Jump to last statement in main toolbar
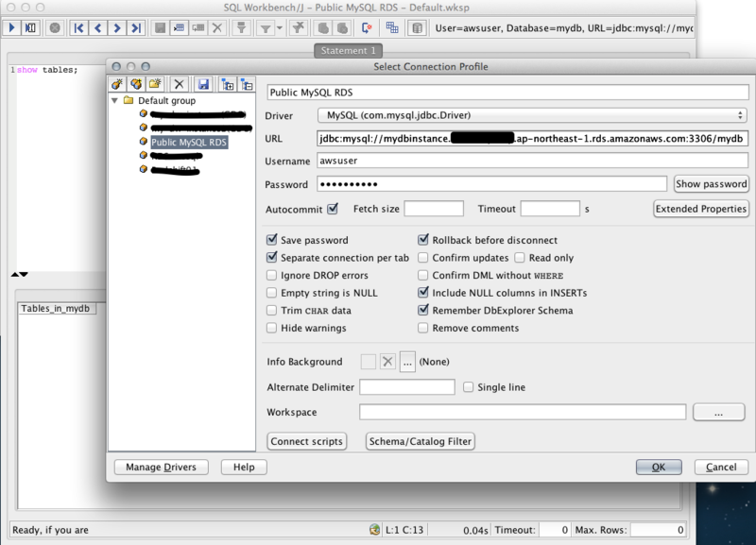Image resolution: width=756 pixels, height=545 pixels. pos(136,28)
